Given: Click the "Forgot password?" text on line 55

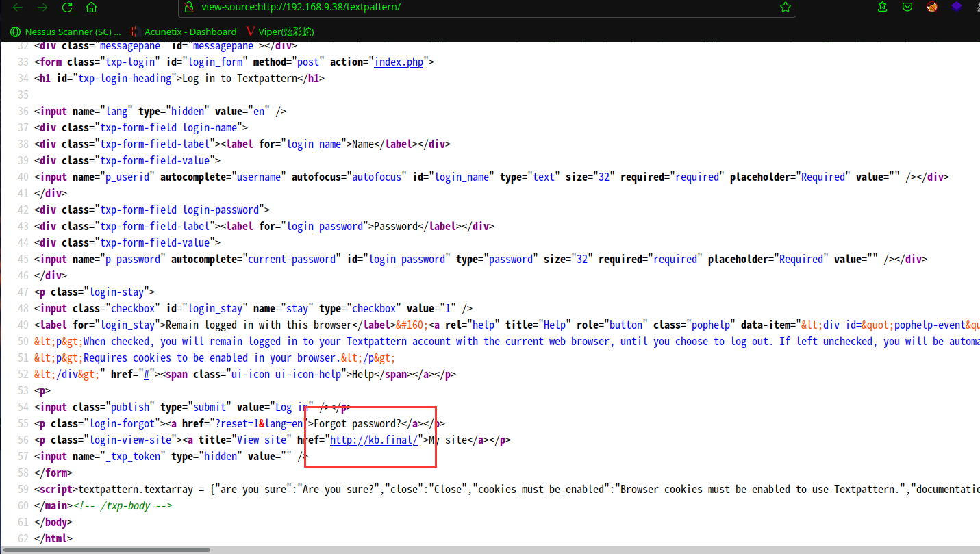Looking at the screenshot, I should point(357,424).
